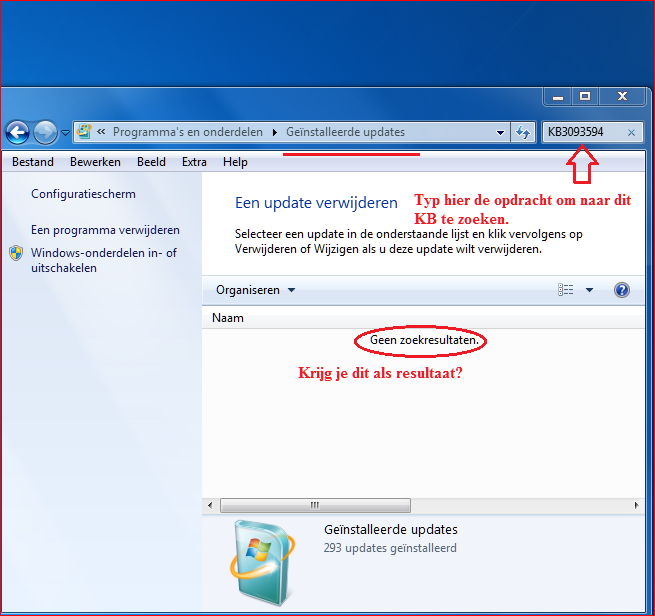Open help with the question mark icon
655x616 pixels.
(x=621, y=290)
